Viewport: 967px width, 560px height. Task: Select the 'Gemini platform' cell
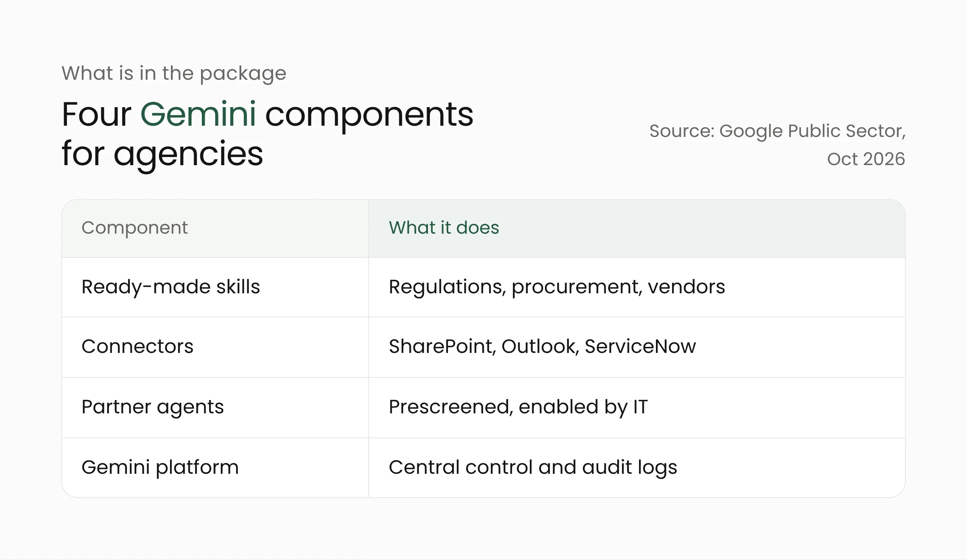tap(215, 468)
